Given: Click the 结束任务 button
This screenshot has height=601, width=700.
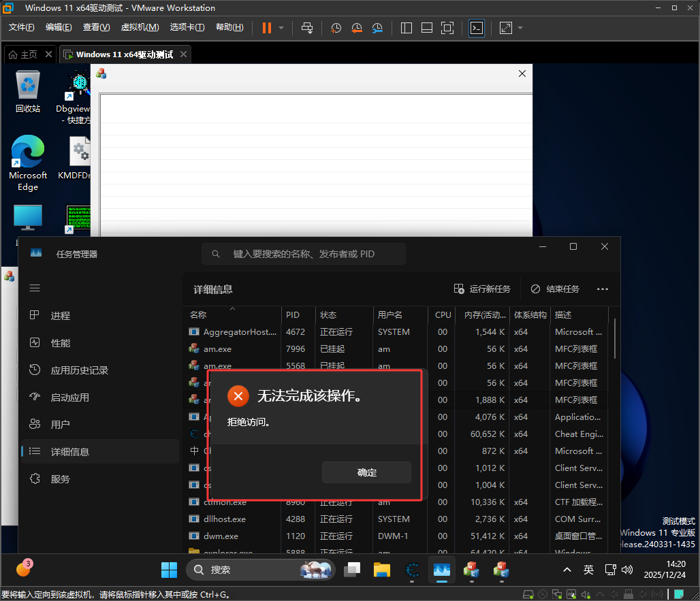Looking at the screenshot, I should coord(555,289).
